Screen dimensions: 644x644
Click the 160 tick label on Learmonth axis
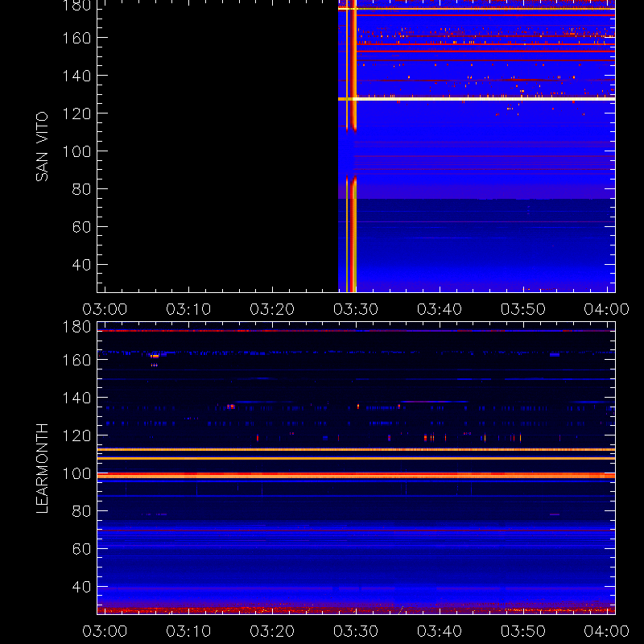pyautogui.click(x=76, y=360)
